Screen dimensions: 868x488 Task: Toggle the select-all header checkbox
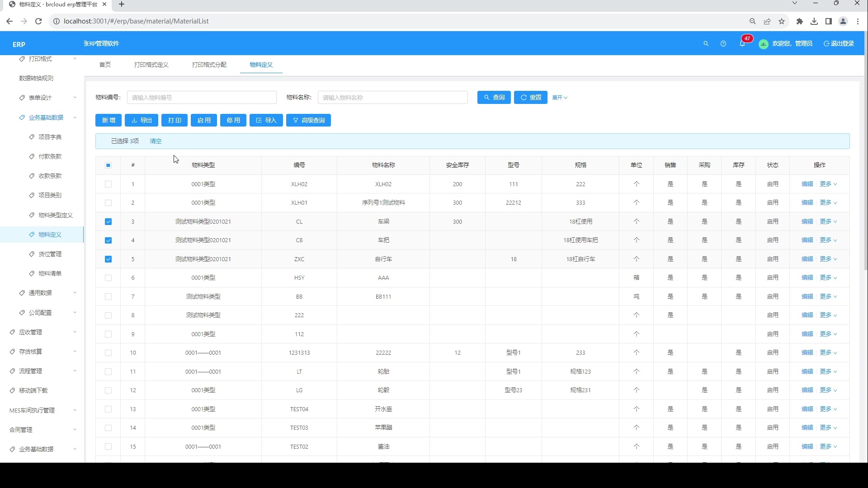(x=108, y=165)
